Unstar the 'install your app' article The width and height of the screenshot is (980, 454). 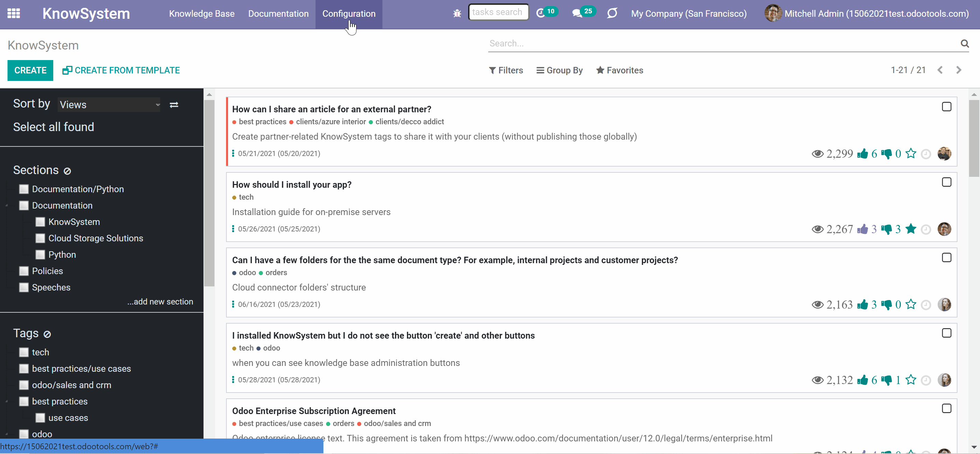point(911,228)
